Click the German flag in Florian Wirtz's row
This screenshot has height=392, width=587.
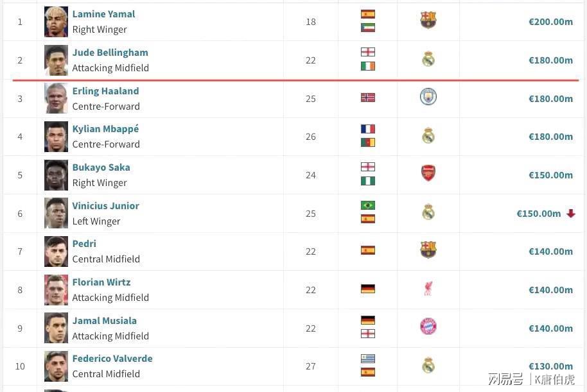pyautogui.click(x=368, y=289)
